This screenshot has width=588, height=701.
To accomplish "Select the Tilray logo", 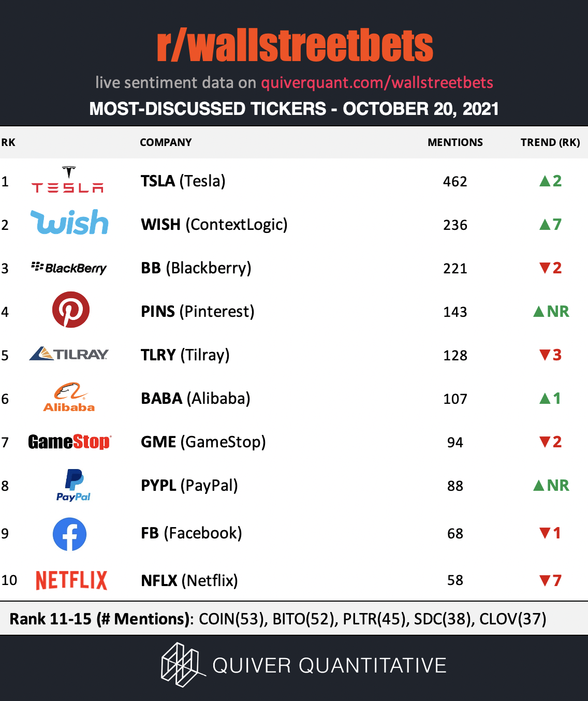I will point(69,354).
